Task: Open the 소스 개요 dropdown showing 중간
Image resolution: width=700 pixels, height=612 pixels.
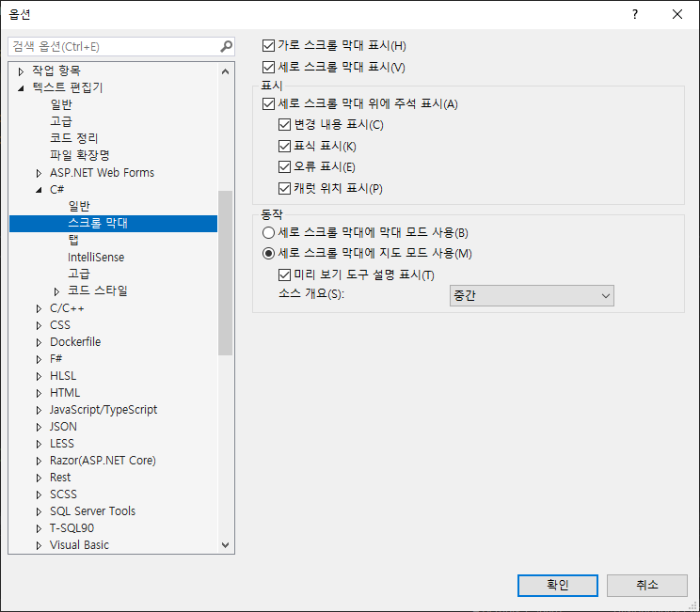Action: (x=532, y=296)
